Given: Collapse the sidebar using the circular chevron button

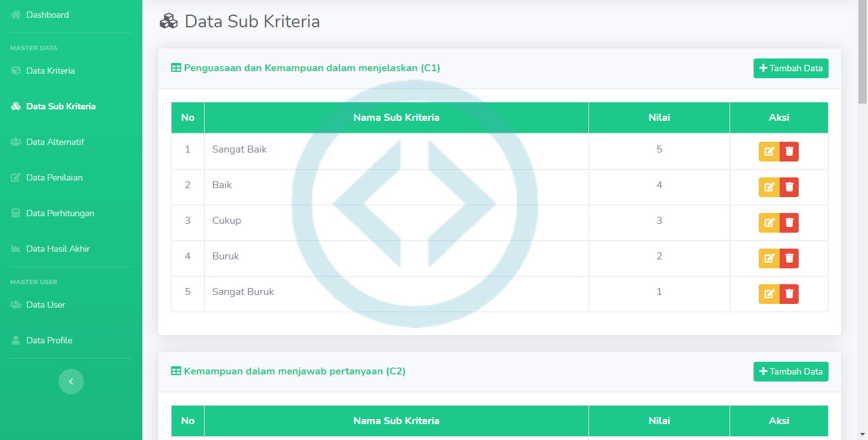Looking at the screenshot, I should click(x=71, y=382).
